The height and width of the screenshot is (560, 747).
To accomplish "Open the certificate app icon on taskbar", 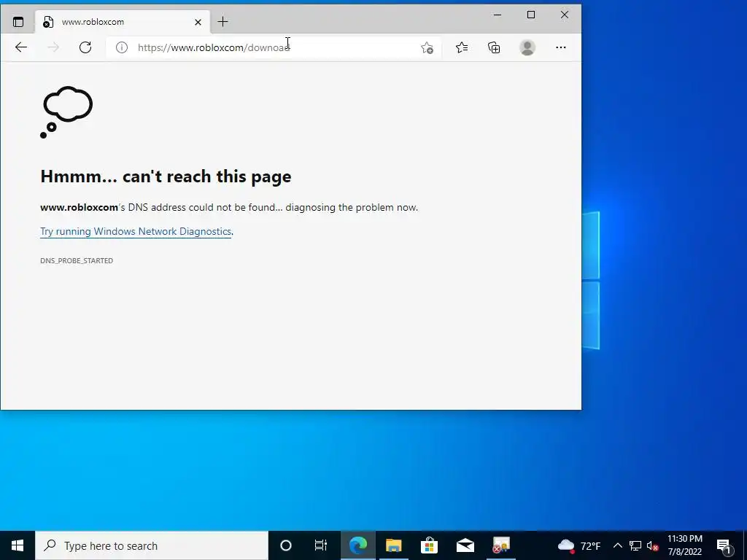I will tap(500, 545).
